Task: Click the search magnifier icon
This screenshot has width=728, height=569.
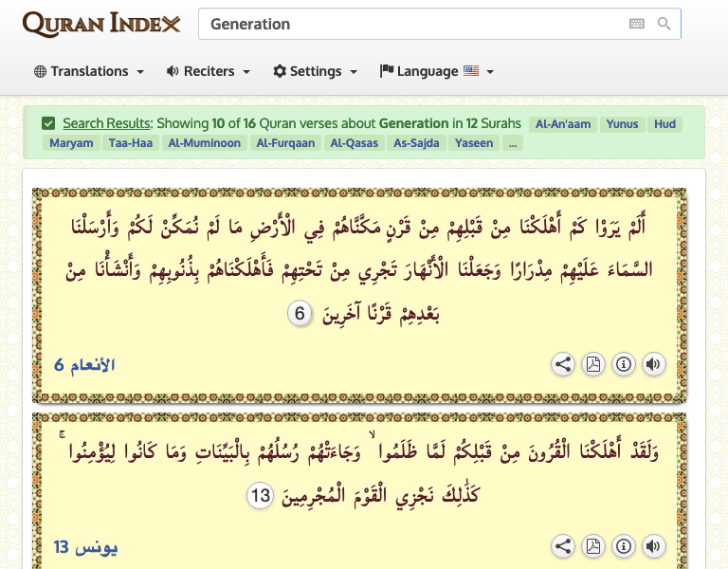Action: click(664, 24)
